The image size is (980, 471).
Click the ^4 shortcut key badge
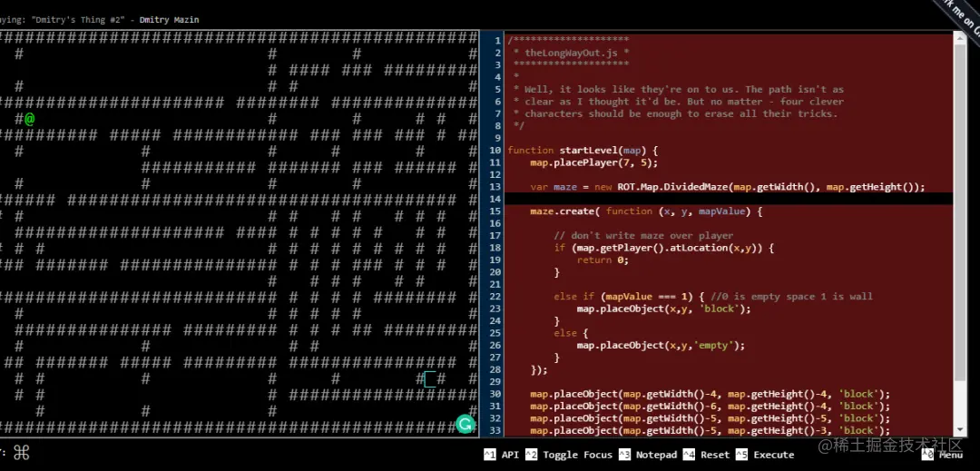[x=689, y=455]
